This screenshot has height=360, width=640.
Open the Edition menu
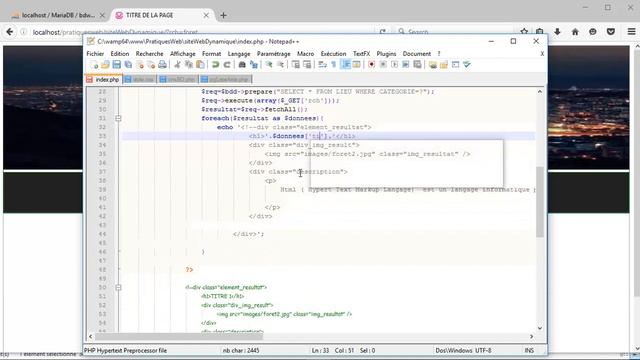120,53
